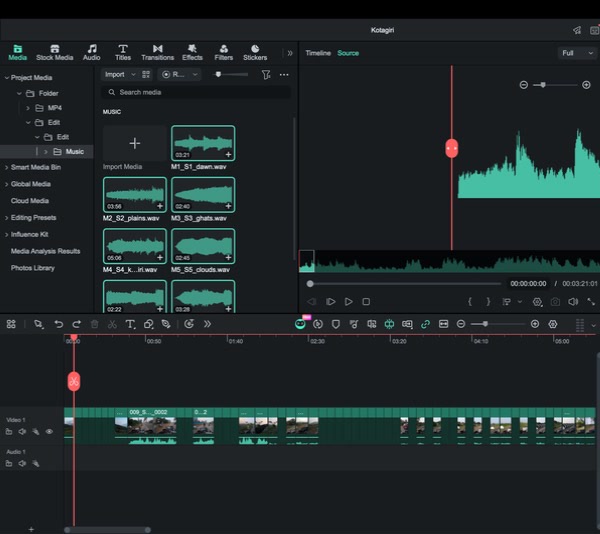Select the Text tool in the timeline toolbar

(130, 324)
